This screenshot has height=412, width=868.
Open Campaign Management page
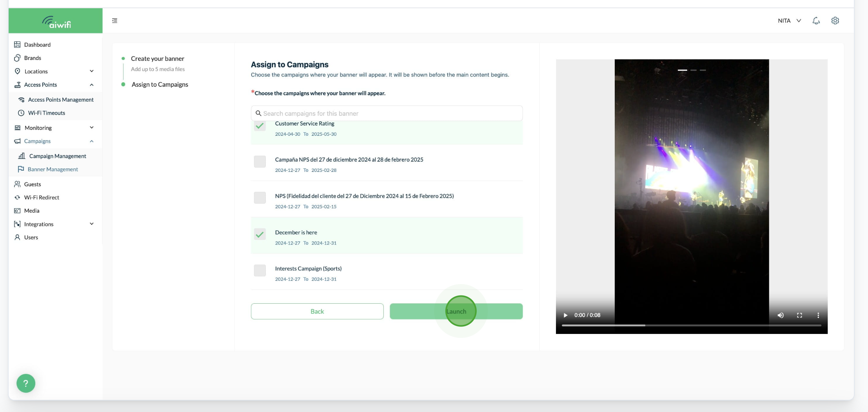(x=58, y=156)
